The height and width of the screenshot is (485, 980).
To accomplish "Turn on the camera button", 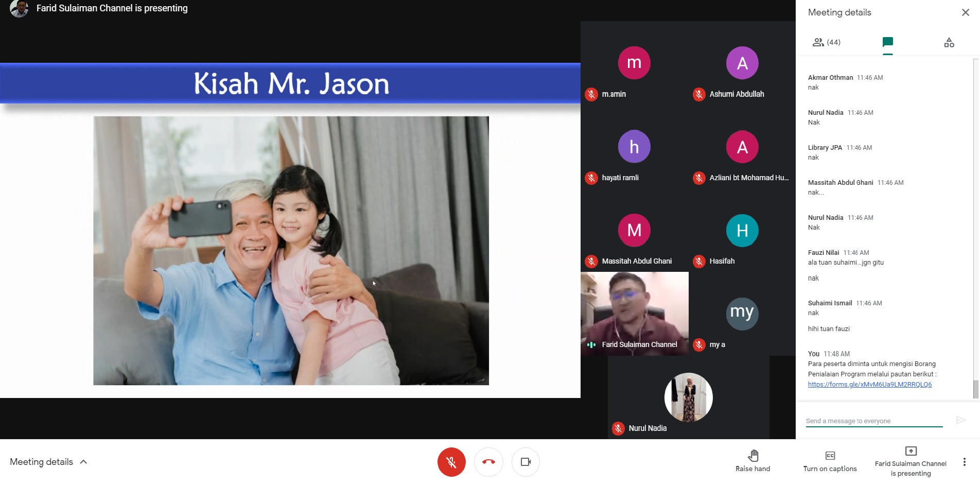I will tap(526, 462).
